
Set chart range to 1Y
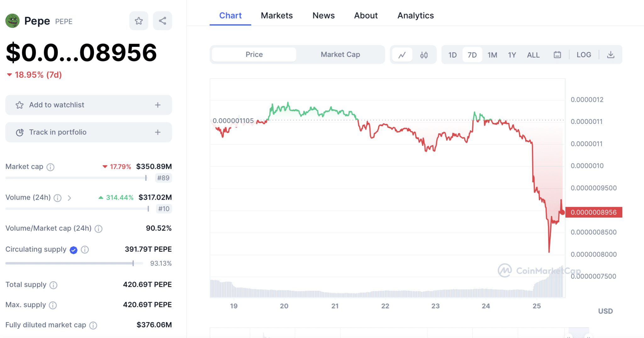click(512, 55)
